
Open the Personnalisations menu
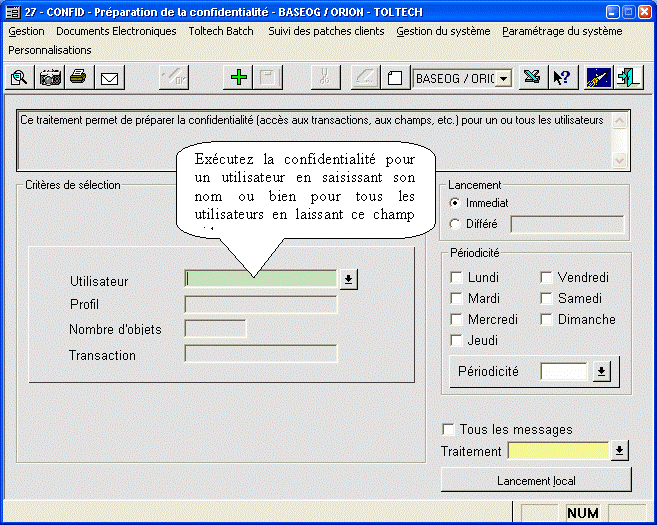click(x=50, y=50)
